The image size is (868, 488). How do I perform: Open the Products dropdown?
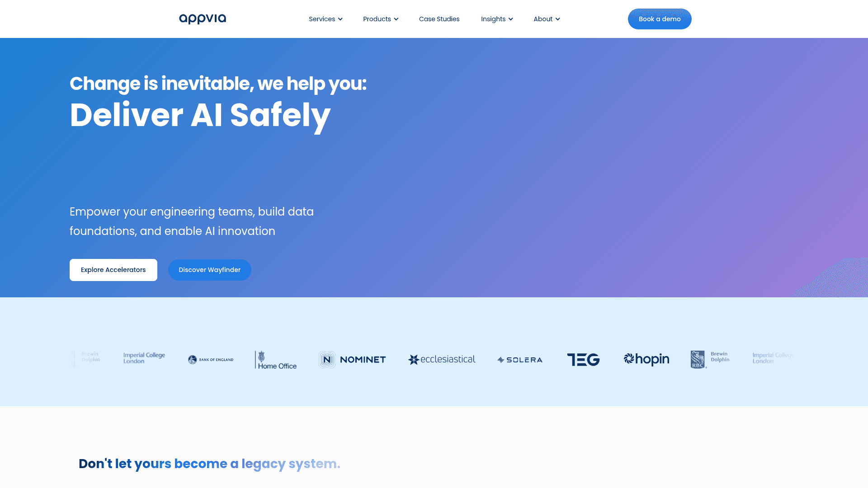[x=380, y=19]
